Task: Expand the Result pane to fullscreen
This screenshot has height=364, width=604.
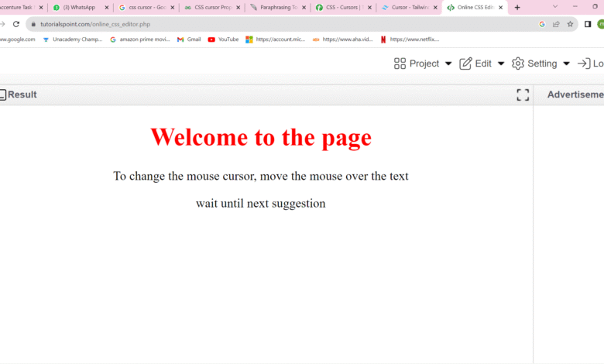Action: [523, 94]
